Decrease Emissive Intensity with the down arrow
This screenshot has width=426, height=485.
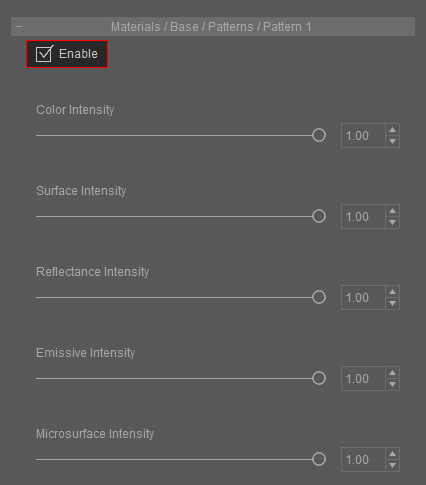tap(392, 384)
